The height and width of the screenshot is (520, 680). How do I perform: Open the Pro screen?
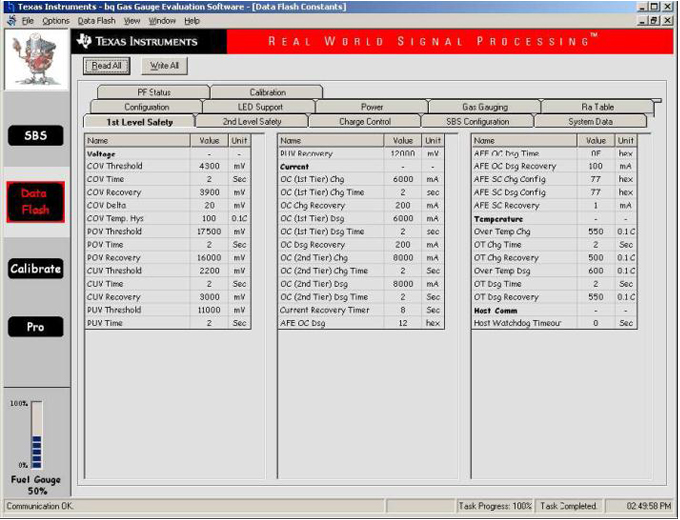tap(36, 327)
